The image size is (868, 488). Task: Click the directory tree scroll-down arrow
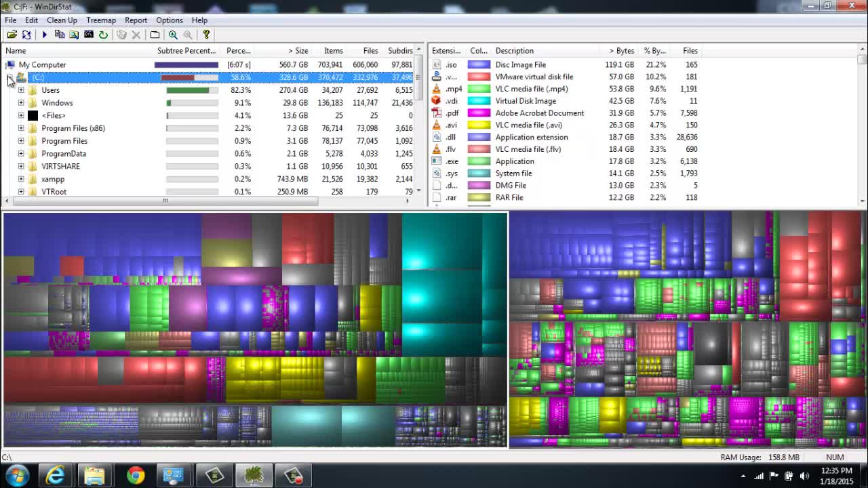[x=418, y=191]
